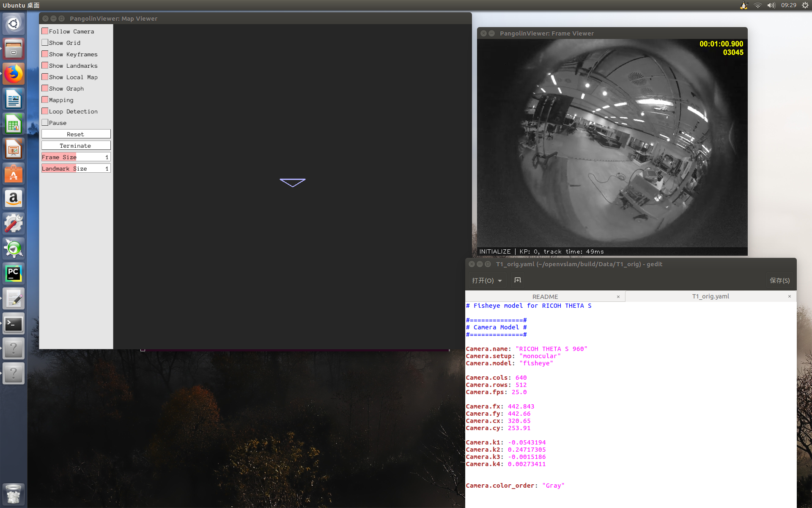
Task: Select the T1_orig.yaml tab
Action: tap(710, 296)
